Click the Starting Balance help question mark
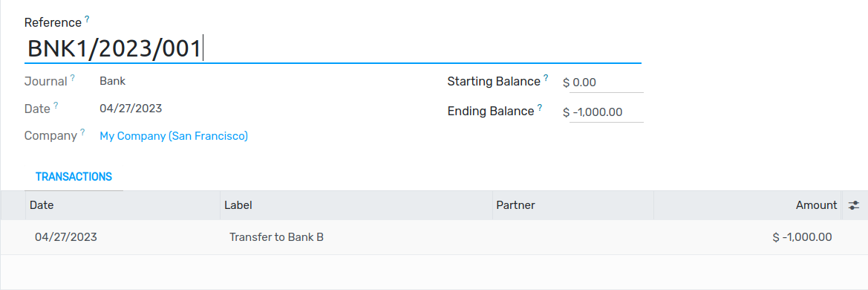This screenshot has width=868, height=290. point(546,78)
